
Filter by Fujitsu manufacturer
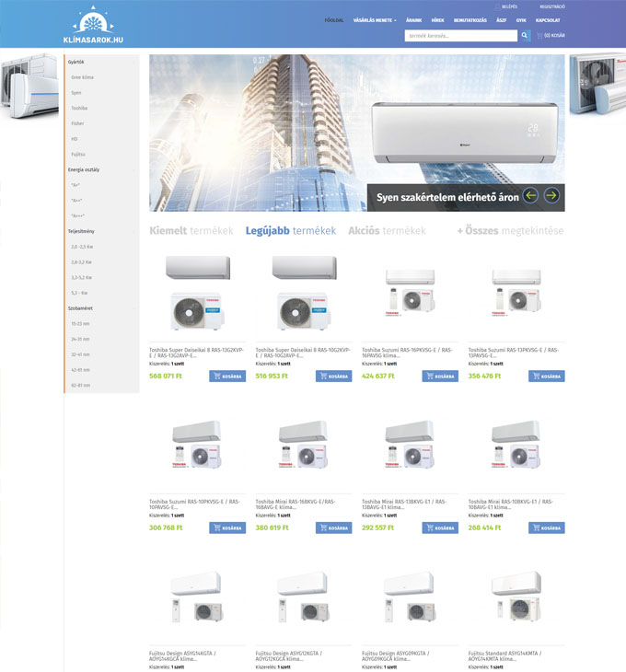click(78, 155)
